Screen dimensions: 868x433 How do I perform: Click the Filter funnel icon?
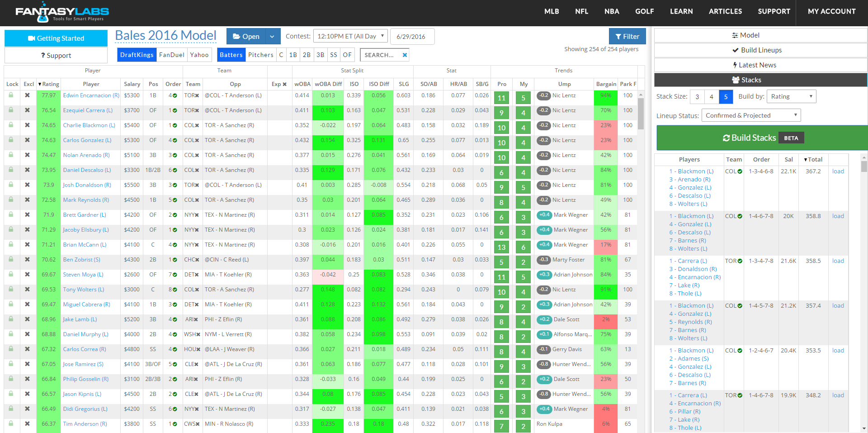(618, 36)
